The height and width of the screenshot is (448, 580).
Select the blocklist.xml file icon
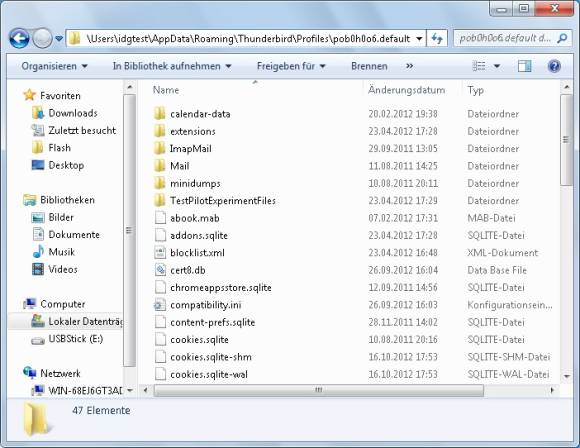tap(160, 253)
